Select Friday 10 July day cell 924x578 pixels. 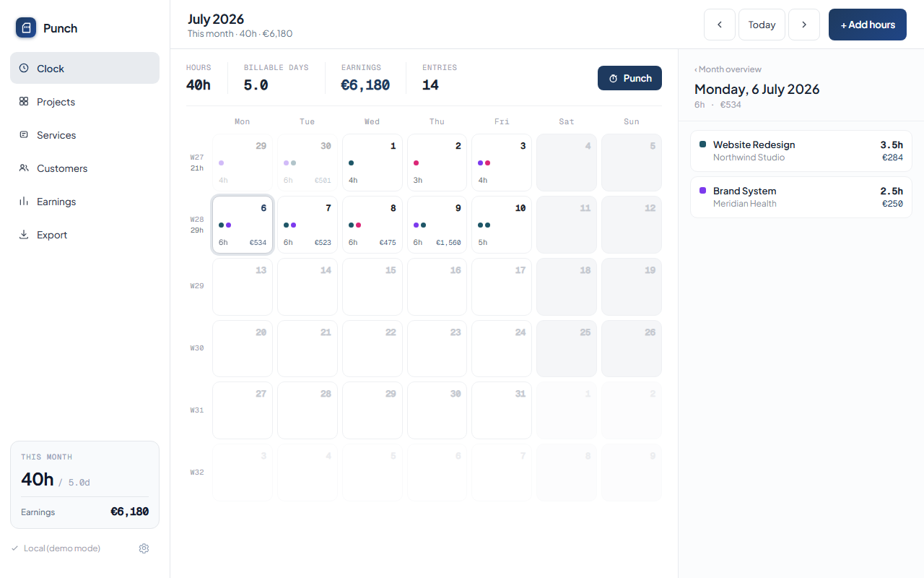pos(502,225)
